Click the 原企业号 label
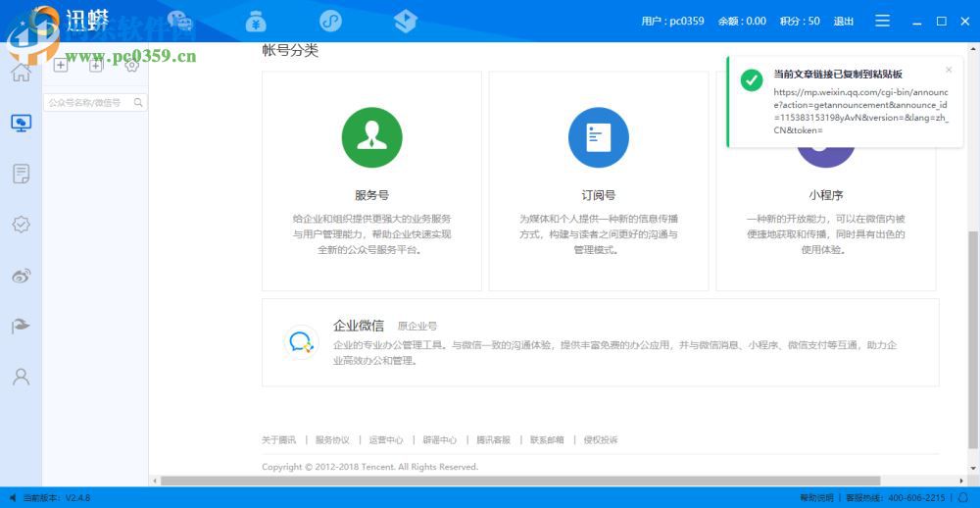 (x=417, y=327)
